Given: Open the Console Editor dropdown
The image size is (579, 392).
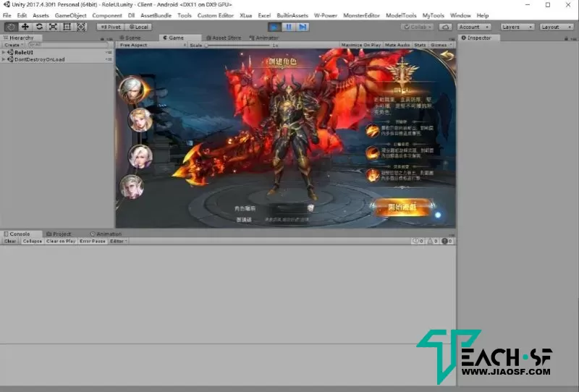Looking at the screenshot, I should click(x=118, y=241).
